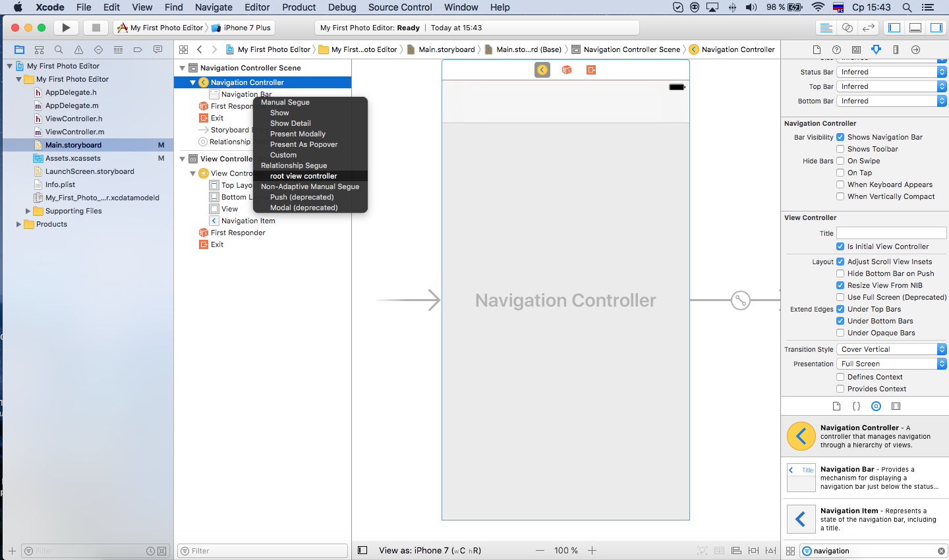
Task: Open the Status Bar dropdown
Action: click(x=892, y=72)
